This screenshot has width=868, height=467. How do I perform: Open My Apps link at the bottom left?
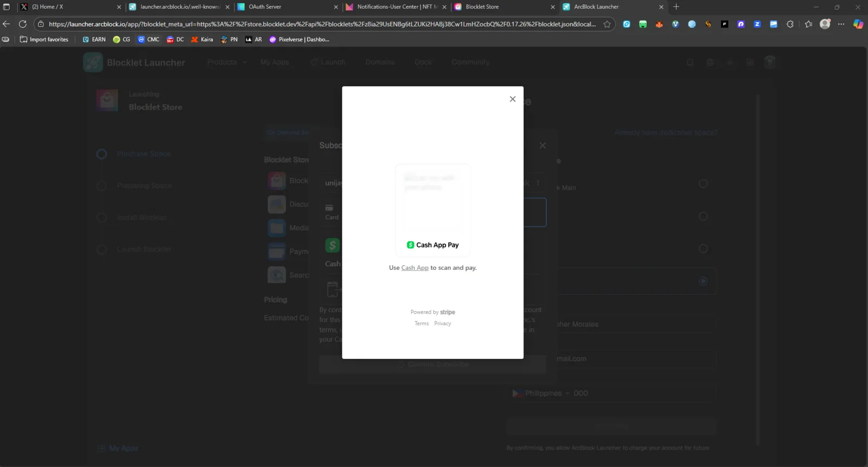118,449
